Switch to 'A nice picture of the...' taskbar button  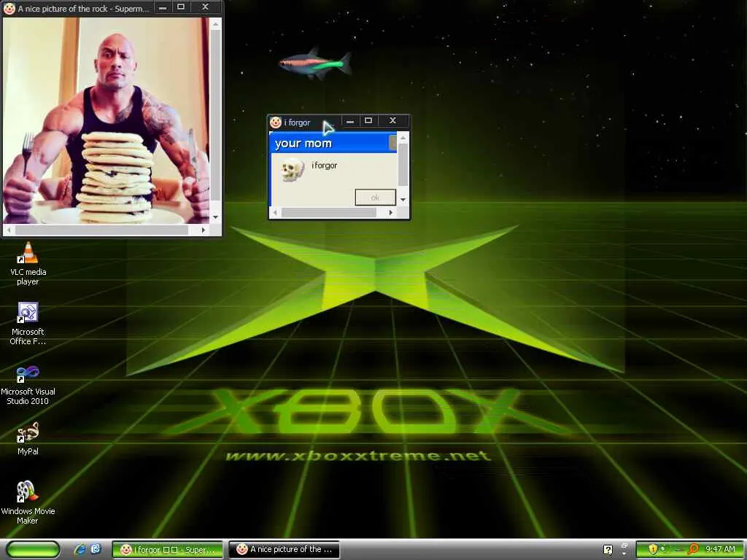pyautogui.click(x=284, y=550)
